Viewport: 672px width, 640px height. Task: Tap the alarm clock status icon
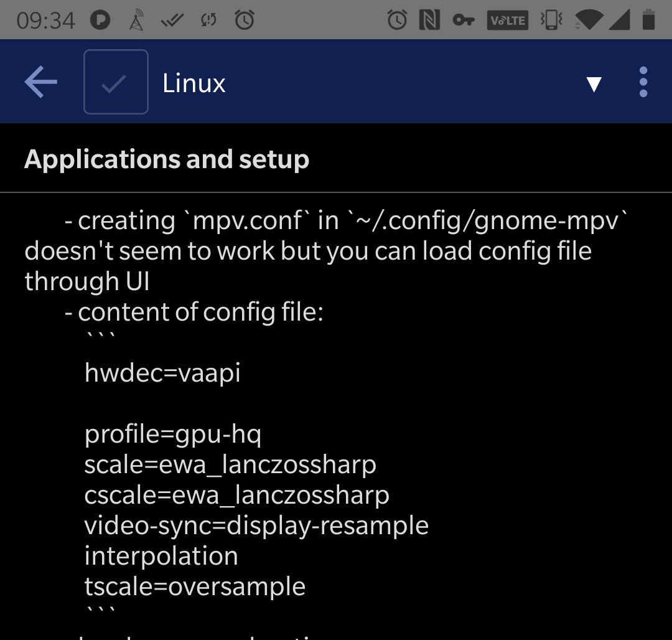(x=397, y=19)
